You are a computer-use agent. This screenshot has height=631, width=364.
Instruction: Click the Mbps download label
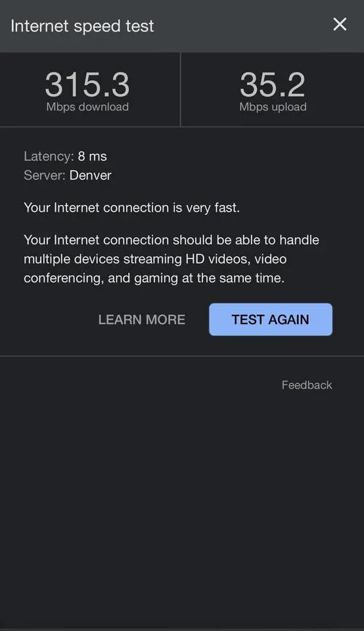(x=87, y=107)
